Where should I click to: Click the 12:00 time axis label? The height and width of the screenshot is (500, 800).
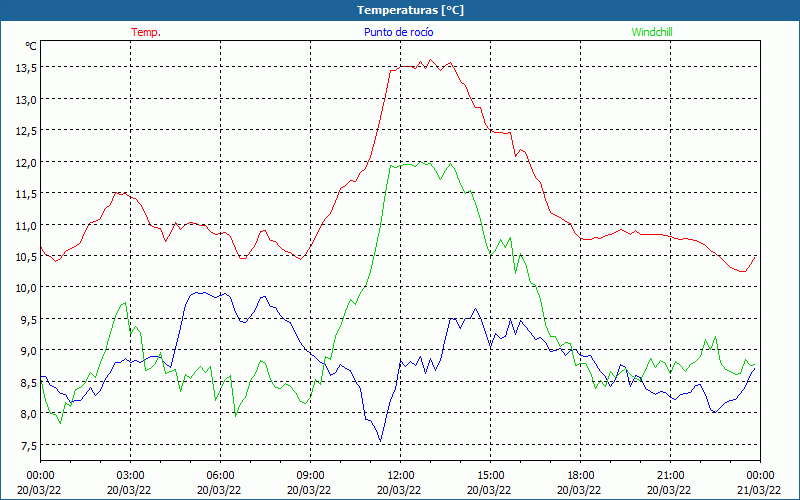coord(401,476)
